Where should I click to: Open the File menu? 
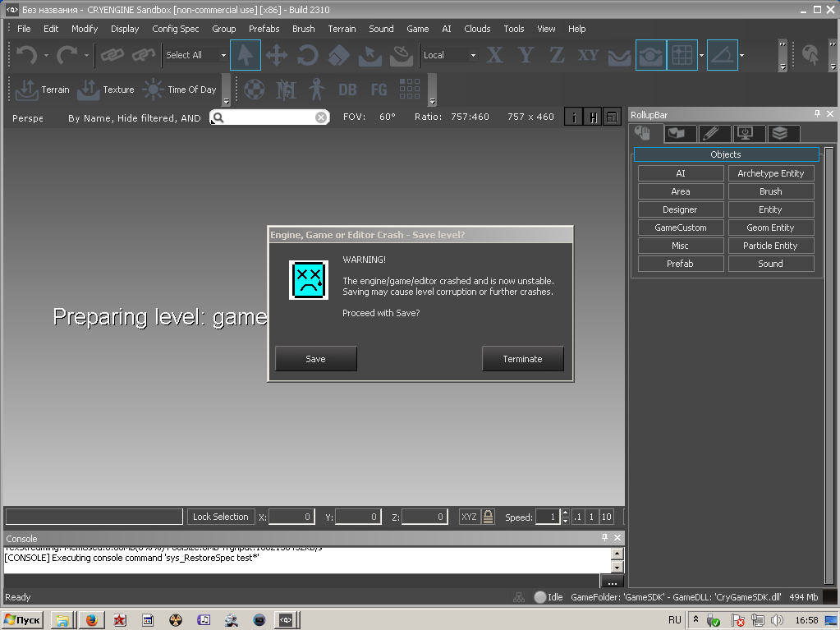[x=24, y=29]
